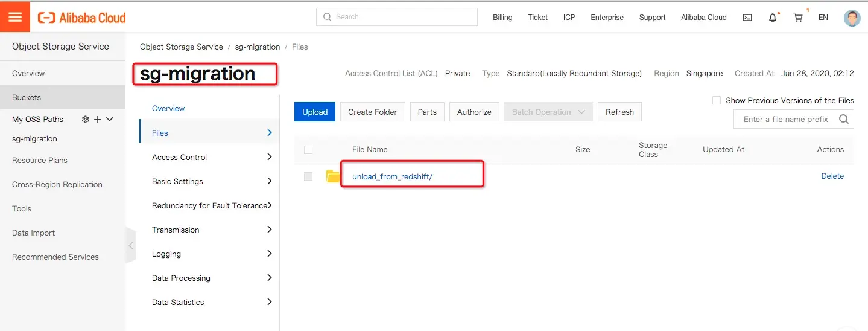This screenshot has width=868, height=331.
Task: Click the Files section chevron
Action: click(269, 133)
